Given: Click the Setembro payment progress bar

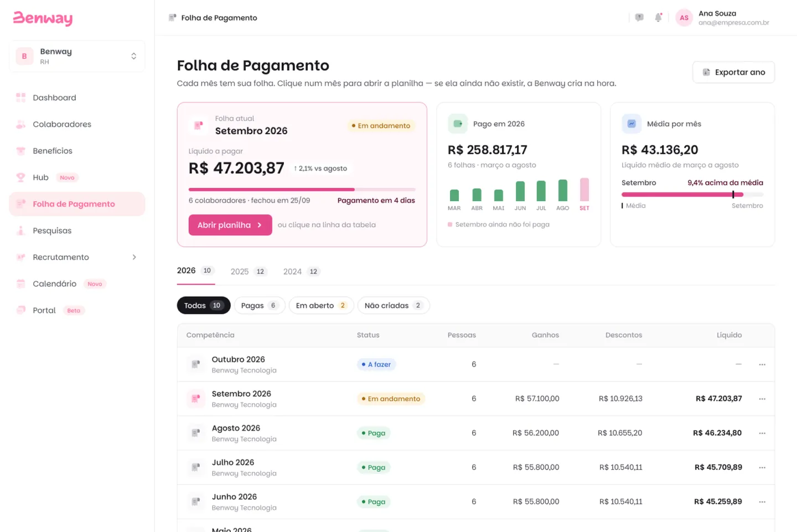Looking at the screenshot, I should pyautogui.click(x=302, y=189).
